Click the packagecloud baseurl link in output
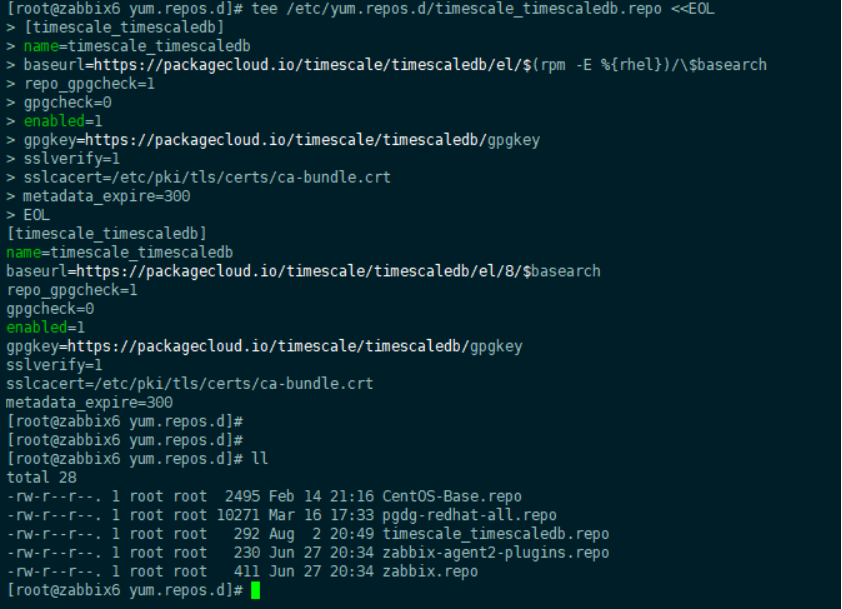 338,271
